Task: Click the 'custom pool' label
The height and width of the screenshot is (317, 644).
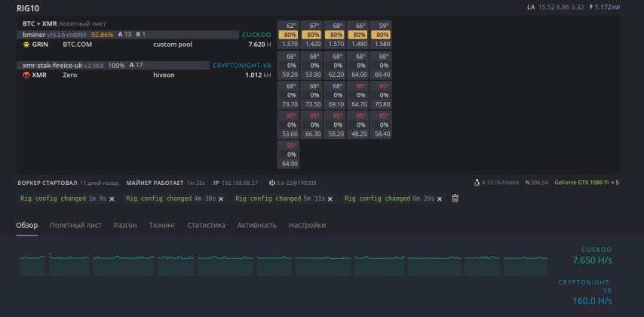Action: tap(173, 45)
